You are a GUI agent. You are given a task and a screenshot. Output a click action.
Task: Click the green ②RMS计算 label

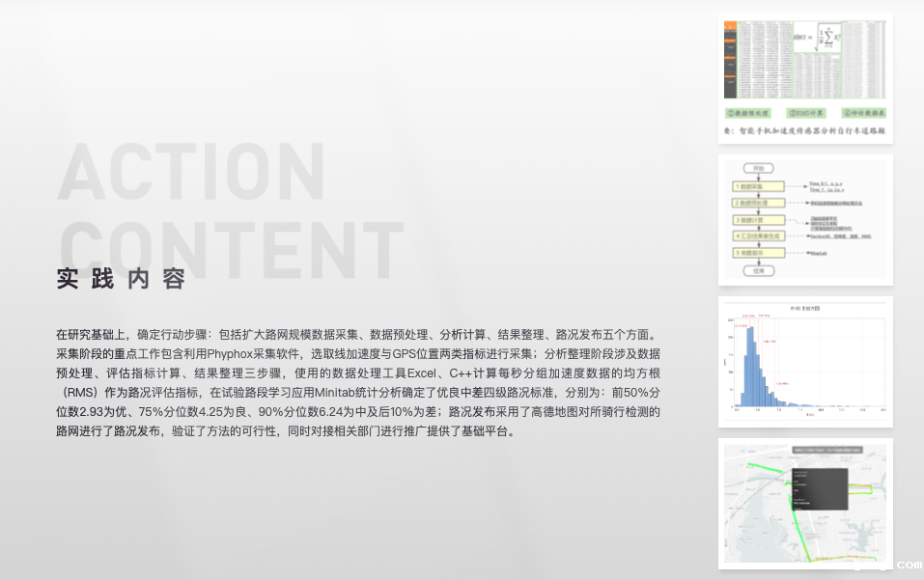806,113
